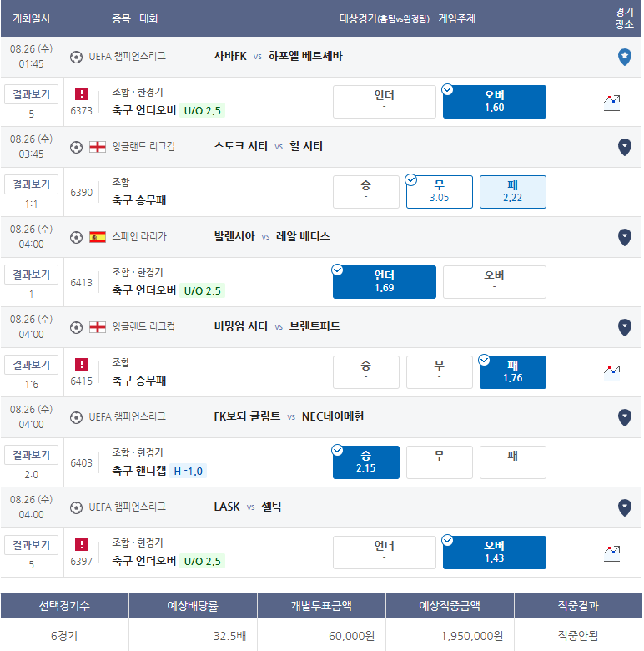This screenshot has height=651, width=644.
Task: Click red warning icon for game 6373
Action: (81, 93)
